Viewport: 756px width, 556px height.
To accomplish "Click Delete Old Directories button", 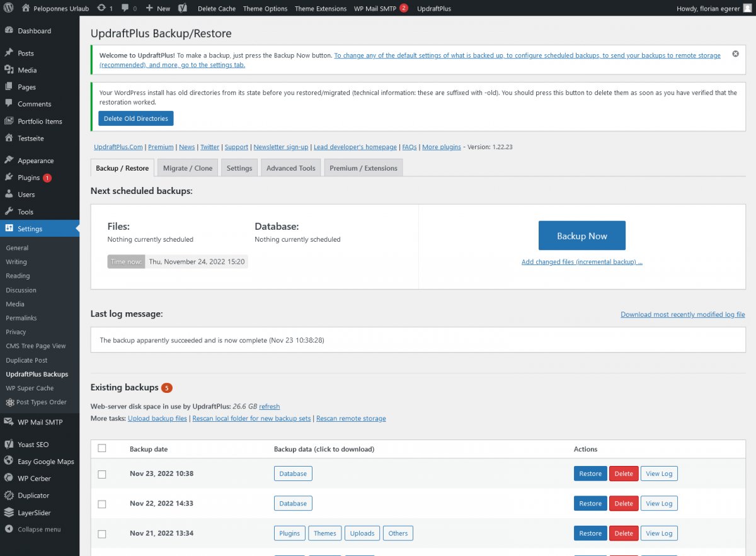I will (136, 118).
